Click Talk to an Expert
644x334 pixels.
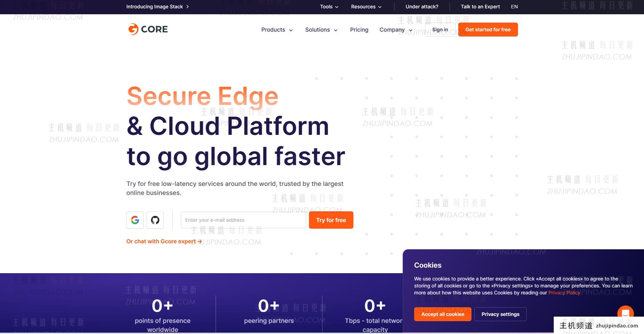click(480, 7)
